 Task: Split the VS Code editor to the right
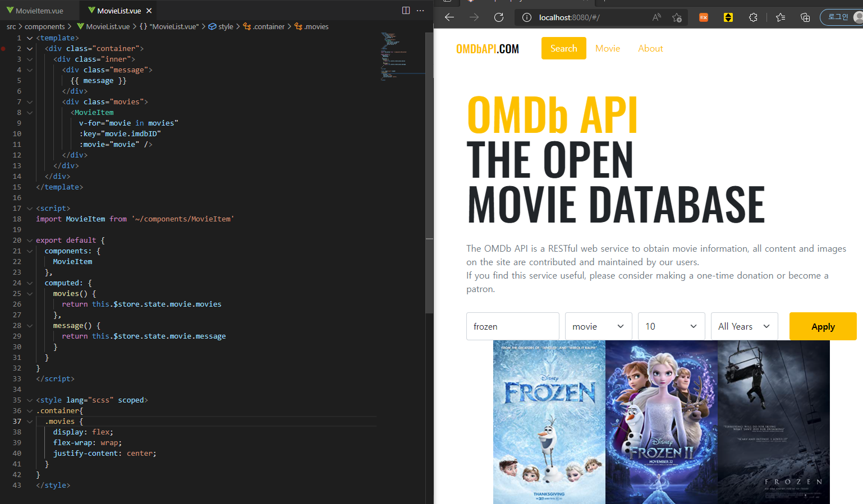(406, 11)
